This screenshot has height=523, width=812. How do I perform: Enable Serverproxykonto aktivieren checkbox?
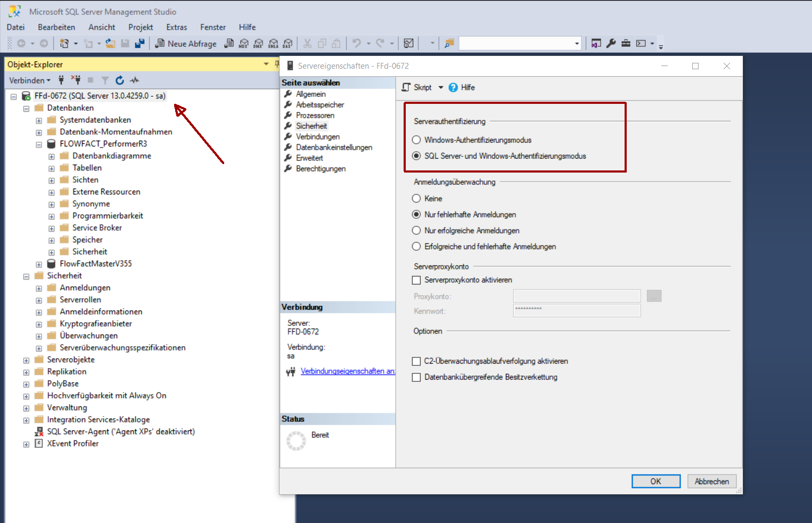(416, 280)
